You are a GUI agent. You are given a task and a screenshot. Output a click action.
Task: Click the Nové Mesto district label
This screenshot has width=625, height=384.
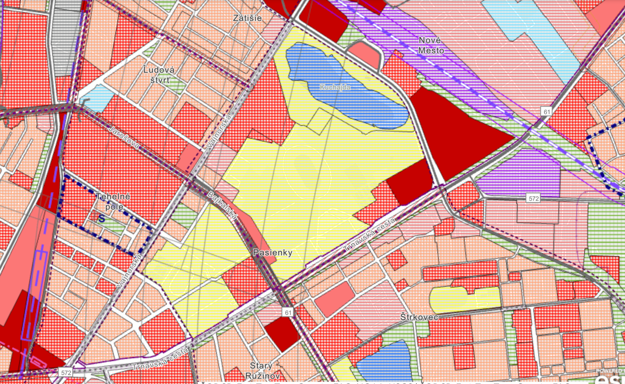[x=430, y=45]
